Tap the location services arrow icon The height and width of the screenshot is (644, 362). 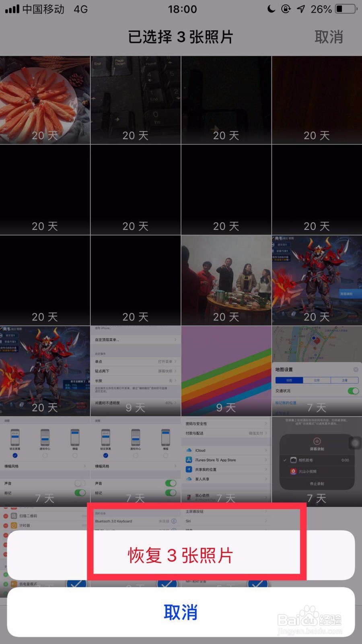click(x=301, y=9)
